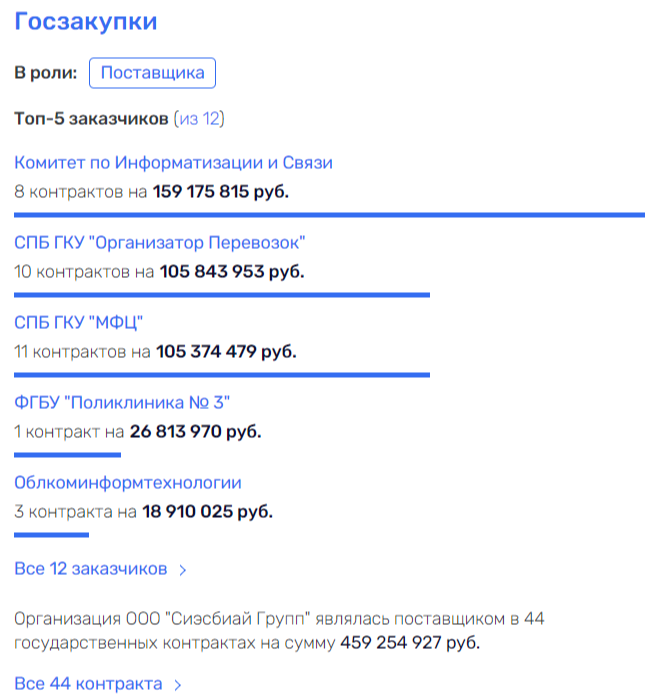
Task: Click the bar under СПБ ГКУ МФЦ
Action: (222, 374)
